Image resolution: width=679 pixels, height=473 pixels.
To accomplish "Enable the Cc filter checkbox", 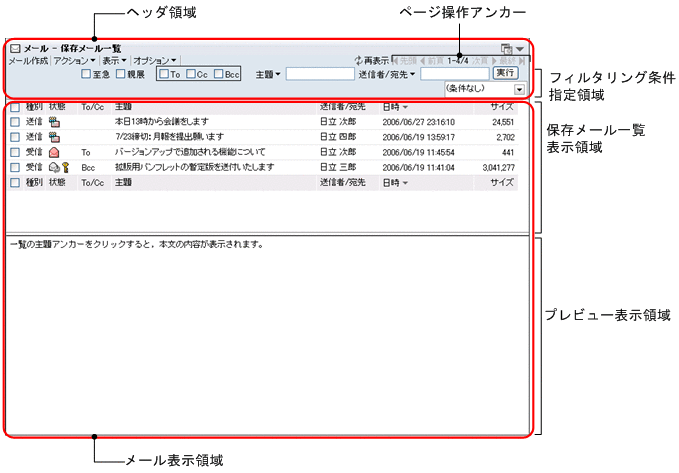I will (191, 74).
